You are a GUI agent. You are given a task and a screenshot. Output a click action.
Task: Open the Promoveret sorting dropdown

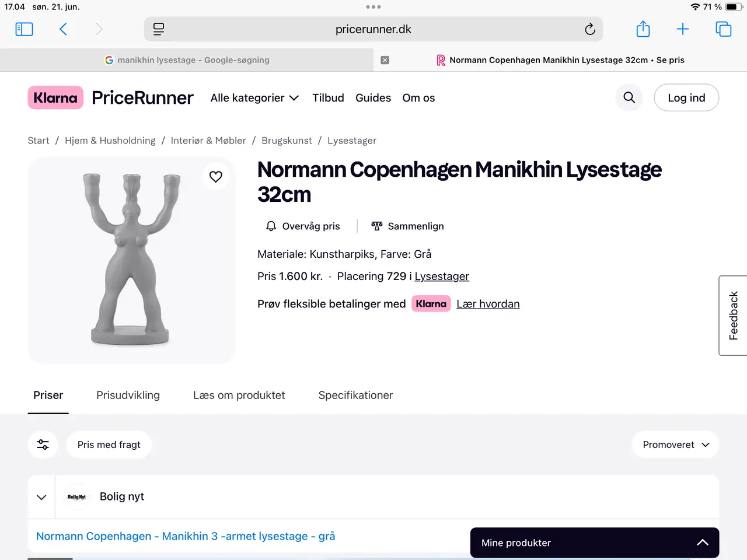[675, 444]
